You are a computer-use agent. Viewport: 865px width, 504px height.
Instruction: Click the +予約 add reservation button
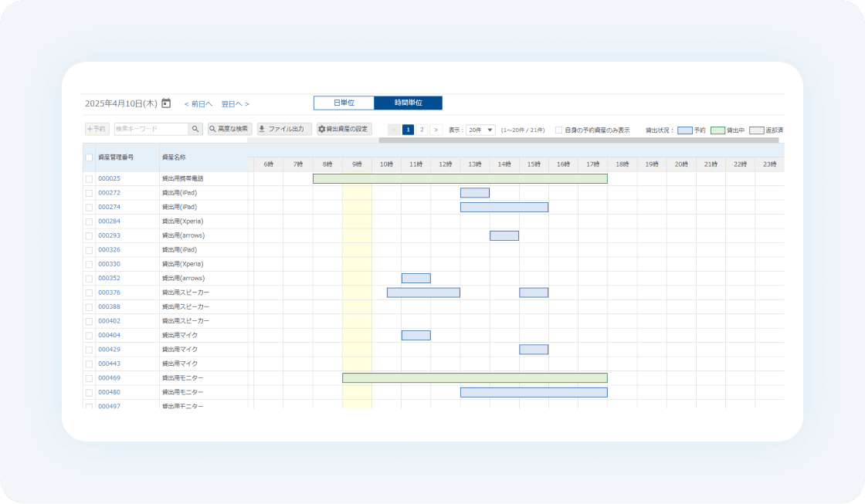point(97,129)
